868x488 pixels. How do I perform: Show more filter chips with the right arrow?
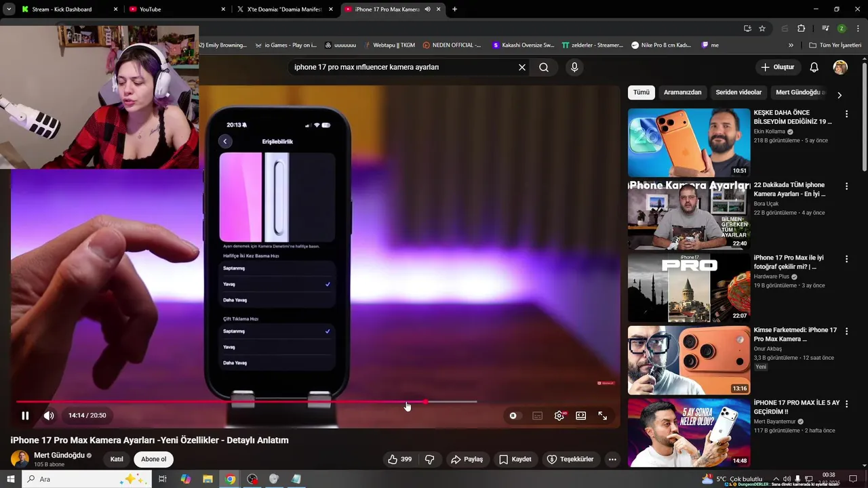pos(840,95)
